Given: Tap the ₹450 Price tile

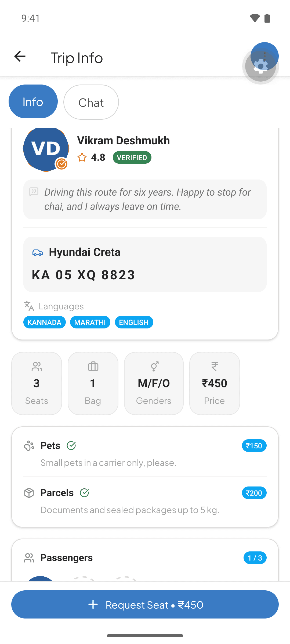Looking at the screenshot, I should (x=215, y=383).
